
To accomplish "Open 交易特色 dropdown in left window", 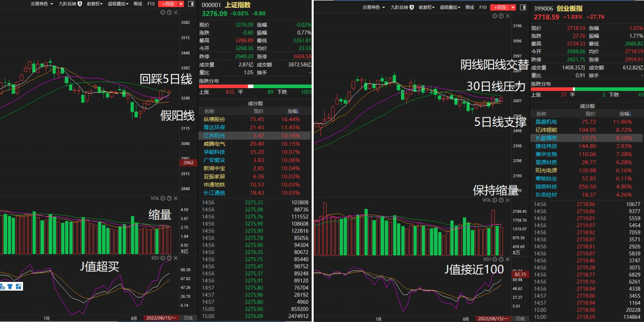I will pos(42,4).
